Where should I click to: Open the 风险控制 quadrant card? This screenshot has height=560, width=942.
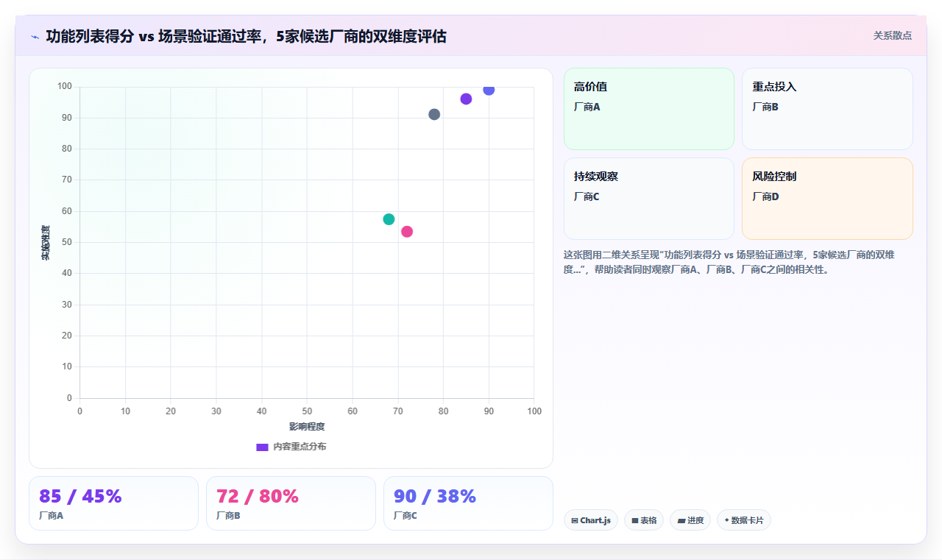coord(827,199)
